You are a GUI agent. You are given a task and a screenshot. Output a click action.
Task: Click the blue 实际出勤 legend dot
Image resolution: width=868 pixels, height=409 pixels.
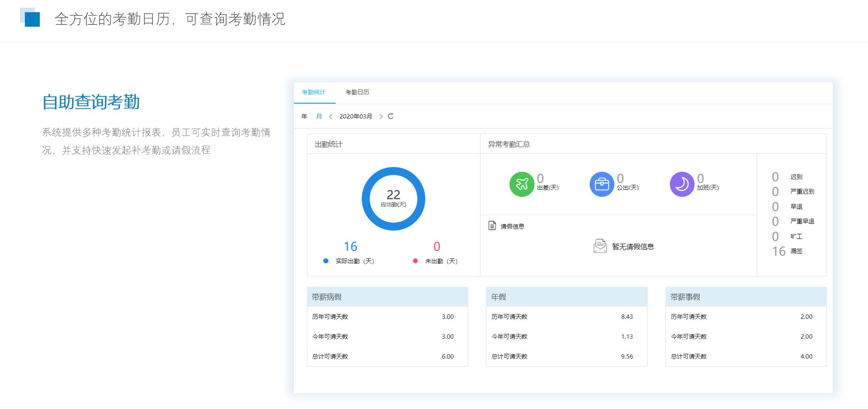point(325,261)
